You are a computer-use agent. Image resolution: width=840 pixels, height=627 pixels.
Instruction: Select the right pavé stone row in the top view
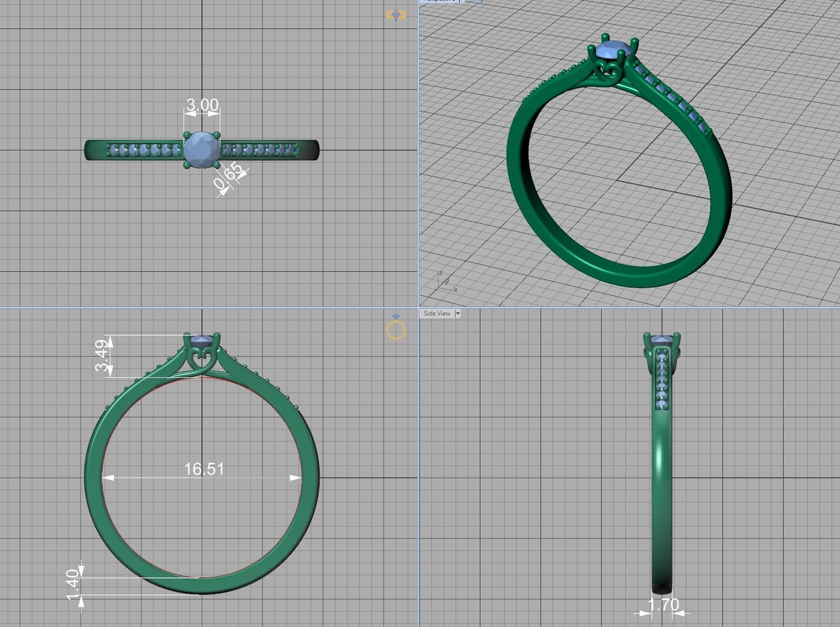tap(260, 151)
